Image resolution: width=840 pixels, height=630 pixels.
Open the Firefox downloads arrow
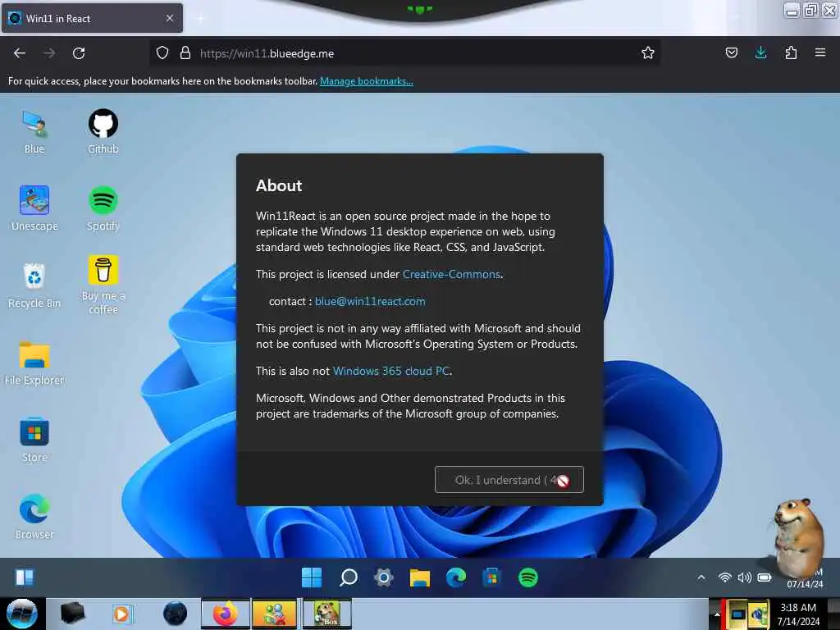coord(760,52)
